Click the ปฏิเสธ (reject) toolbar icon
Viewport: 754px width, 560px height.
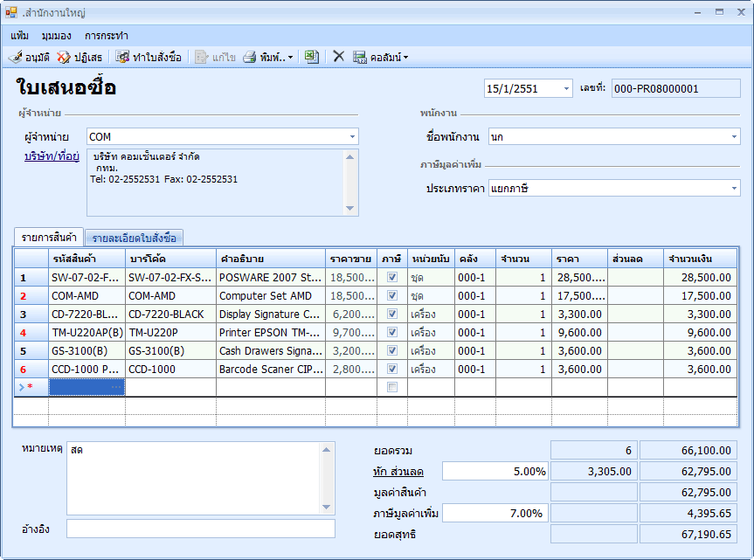64,57
